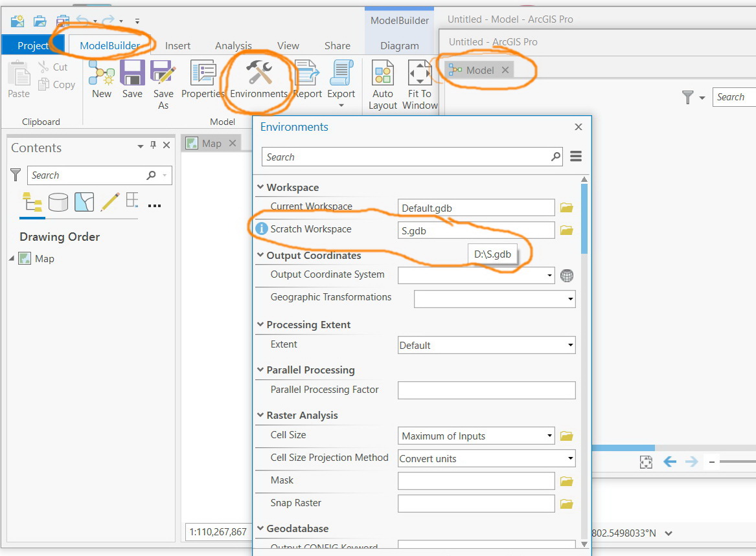Open the Extent dropdown
The height and width of the screenshot is (556, 756).
point(570,345)
